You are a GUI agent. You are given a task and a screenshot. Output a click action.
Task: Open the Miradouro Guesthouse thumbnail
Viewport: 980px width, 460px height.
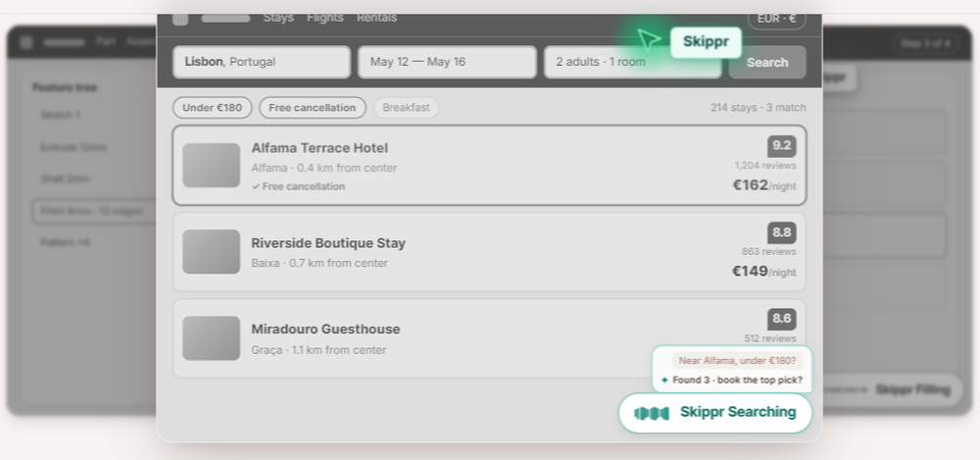pyautogui.click(x=212, y=338)
